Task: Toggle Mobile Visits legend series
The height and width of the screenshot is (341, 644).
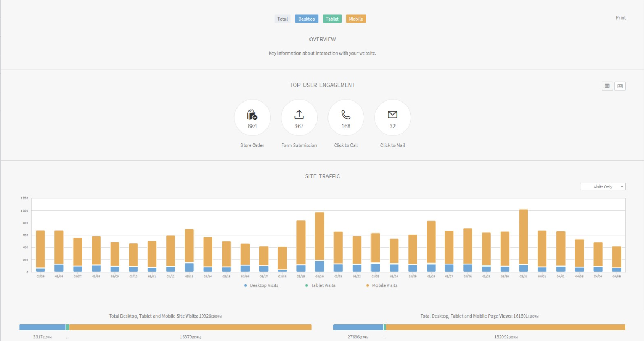Action: 381,285
